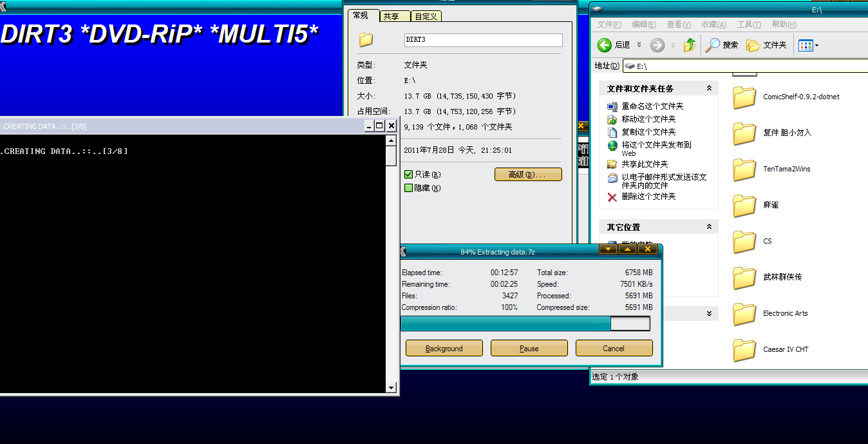Click the green forward arrow in Explorer
This screenshot has height=444, width=868.
click(x=657, y=45)
